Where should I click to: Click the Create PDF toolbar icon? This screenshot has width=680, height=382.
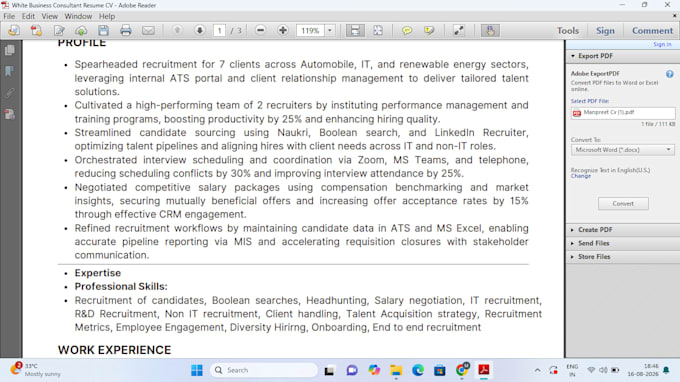pyautogui.click(x=36, y=30)
